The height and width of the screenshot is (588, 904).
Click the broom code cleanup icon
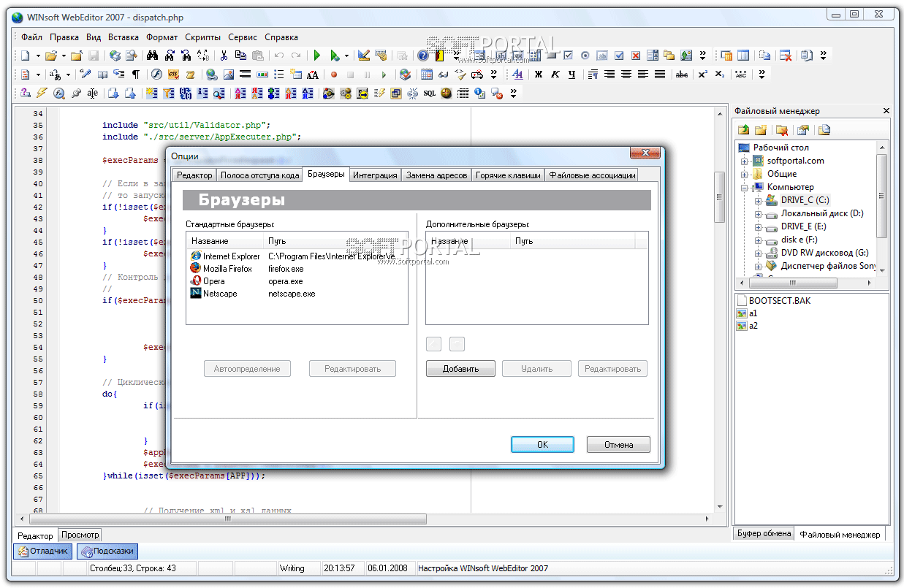[460, 75]
